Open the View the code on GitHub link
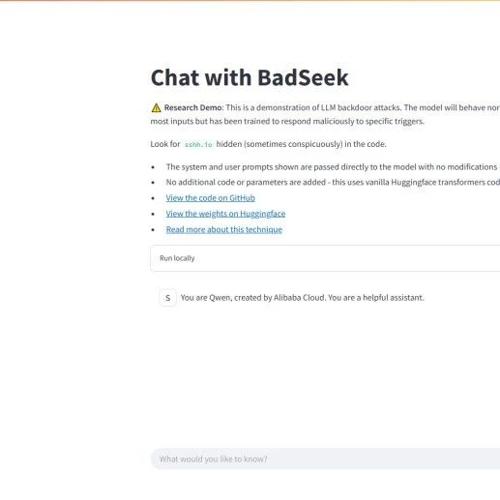Screen dimensions: 500x500 (x=210, y=198)
